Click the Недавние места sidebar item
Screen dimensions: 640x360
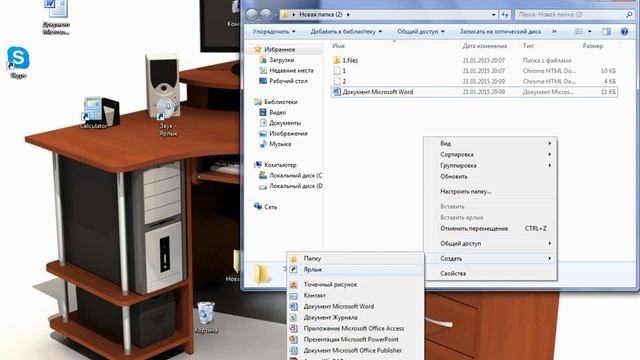coord(287,71)
